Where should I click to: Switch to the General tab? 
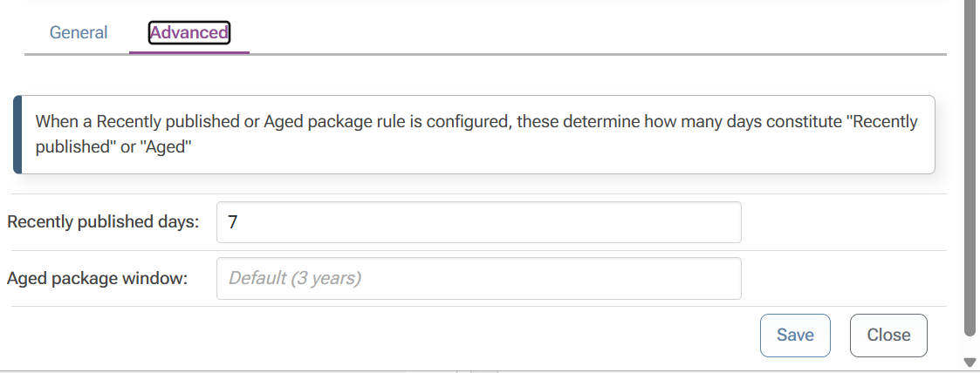[79, 33]
